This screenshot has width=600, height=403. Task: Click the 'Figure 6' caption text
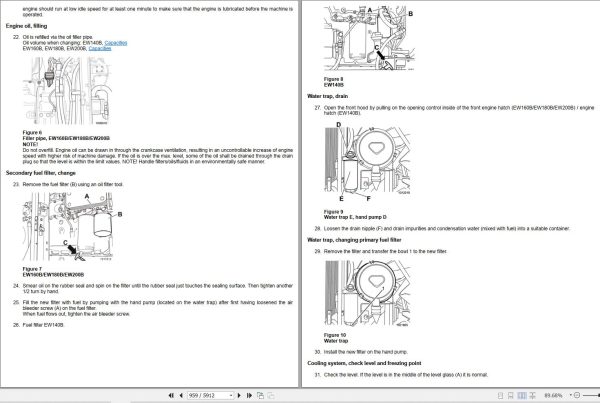click(x=32, y=132)
